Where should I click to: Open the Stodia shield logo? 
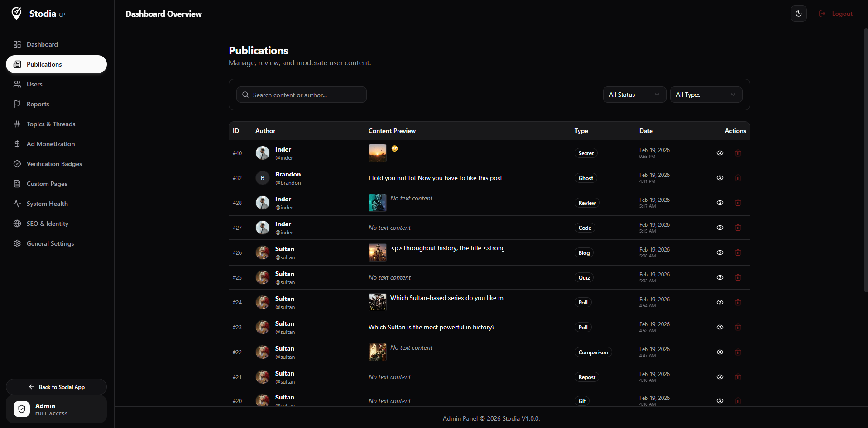click(16, 13)
